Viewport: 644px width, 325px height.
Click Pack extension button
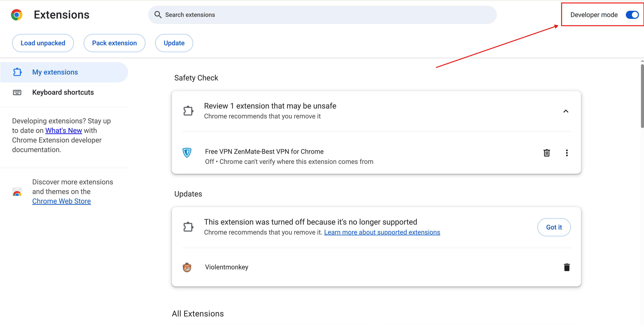tap(114, 43)
